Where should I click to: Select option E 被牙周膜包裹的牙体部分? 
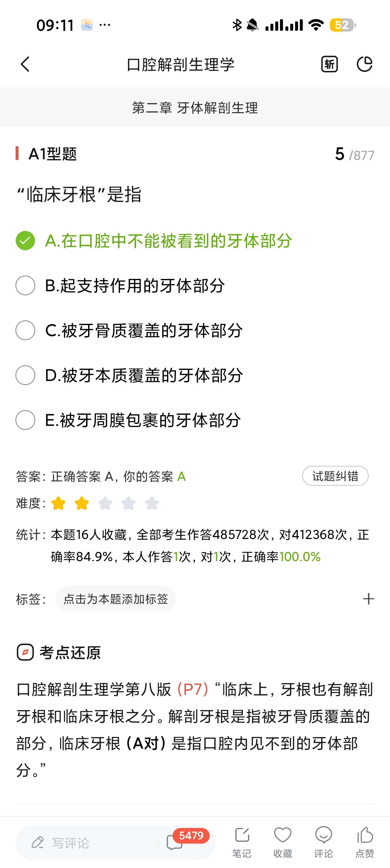pos(143,420)
